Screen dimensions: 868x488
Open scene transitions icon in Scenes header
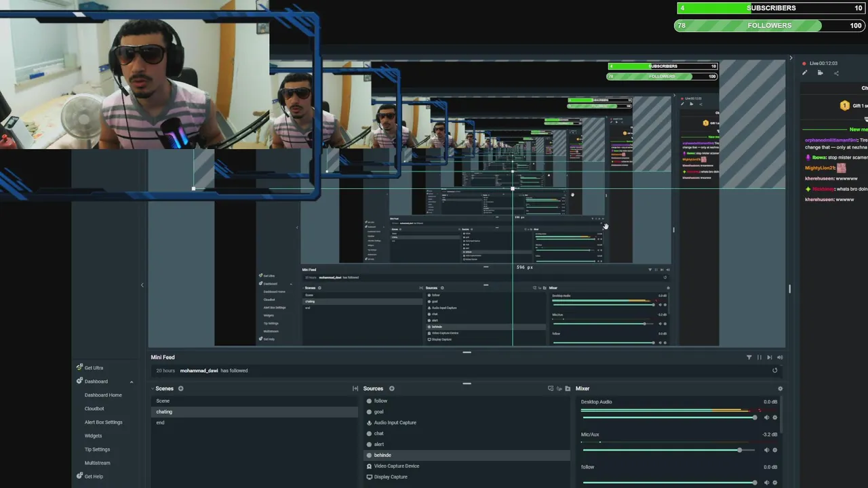[355, 389]
